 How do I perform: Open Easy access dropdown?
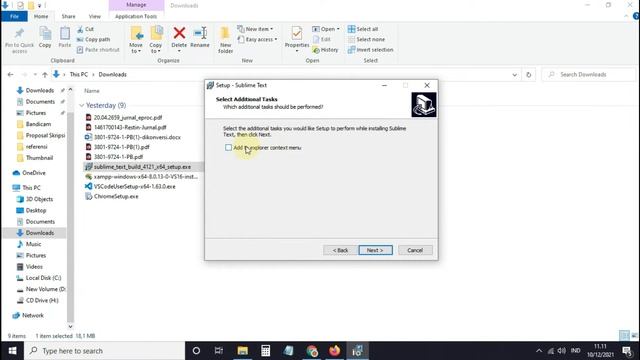point(257,39)
